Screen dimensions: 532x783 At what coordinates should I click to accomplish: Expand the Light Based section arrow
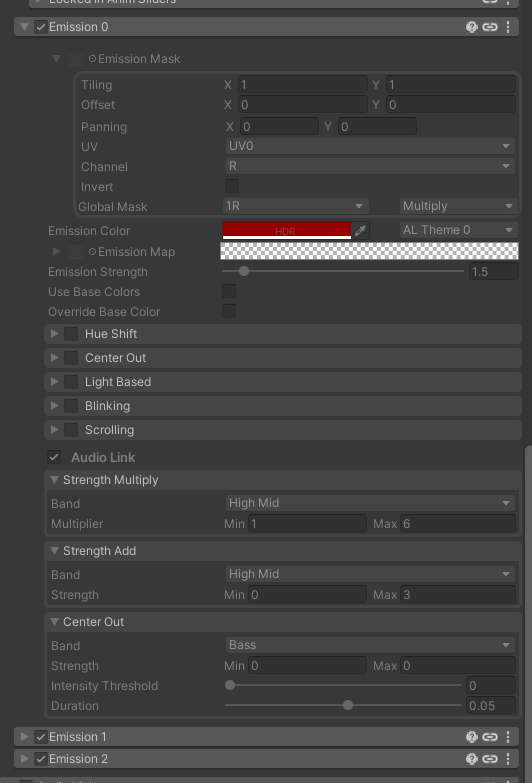tap(54, 382)
